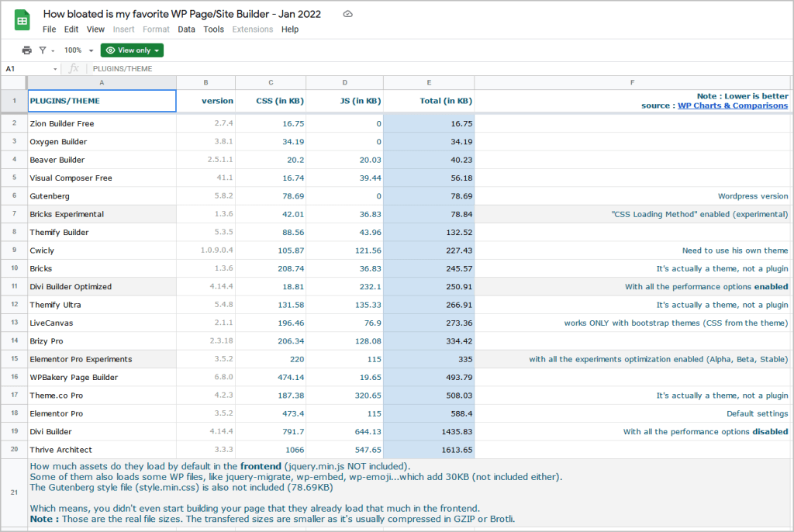This screenshot has height=532, width=794.
Task: Select the JS (in KB) header cell
Action: [345, 101]
